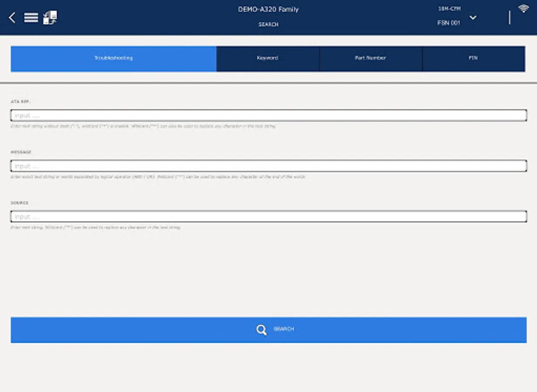Click the DEMO-A320 Family title

(268, 9)
